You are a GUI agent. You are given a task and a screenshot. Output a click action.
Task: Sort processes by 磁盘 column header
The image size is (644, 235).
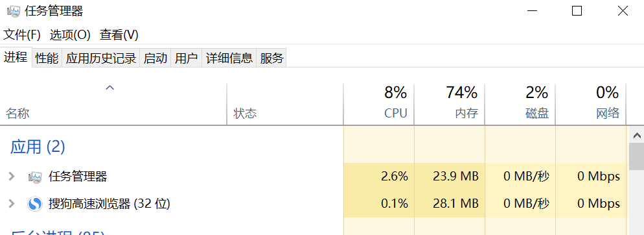click(520, 104)
